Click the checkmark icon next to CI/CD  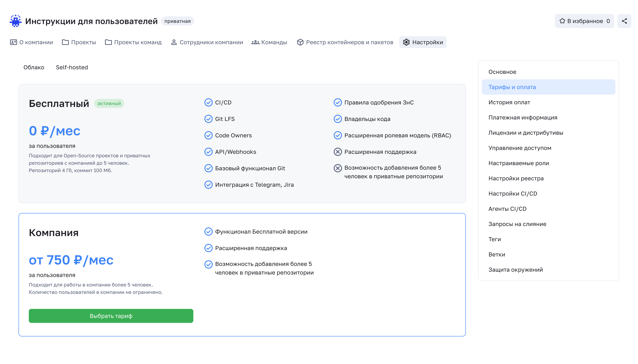[208, 102]
